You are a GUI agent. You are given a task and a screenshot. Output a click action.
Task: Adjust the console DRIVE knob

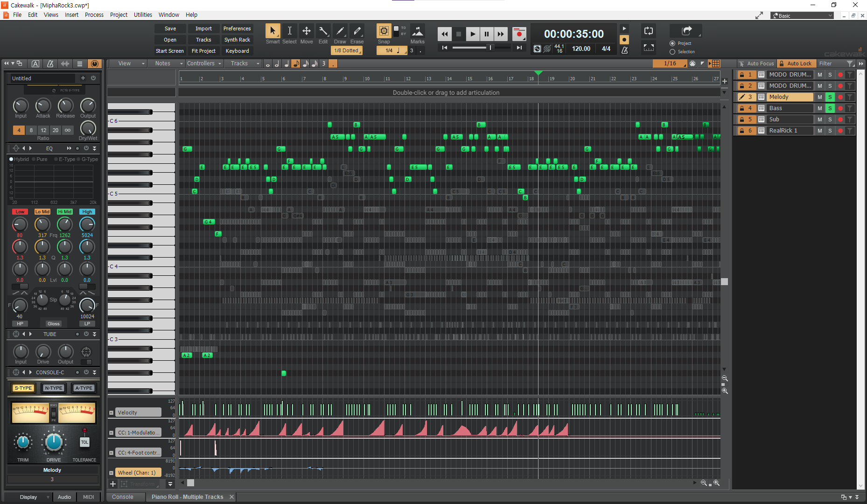[54, 442]
